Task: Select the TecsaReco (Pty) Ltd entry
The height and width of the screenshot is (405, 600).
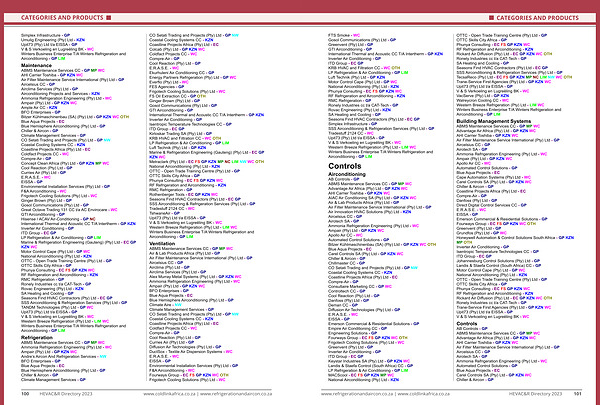Action: [514, 77]
